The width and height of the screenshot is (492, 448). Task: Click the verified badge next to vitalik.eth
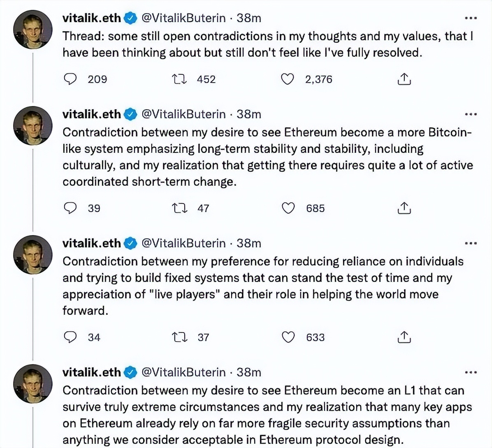(130, 18)
